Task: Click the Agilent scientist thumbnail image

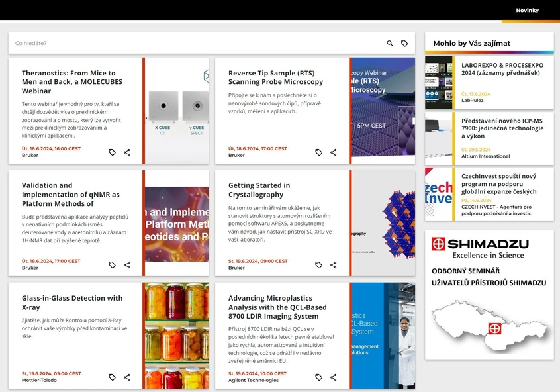Action: (x=383, y=336)
